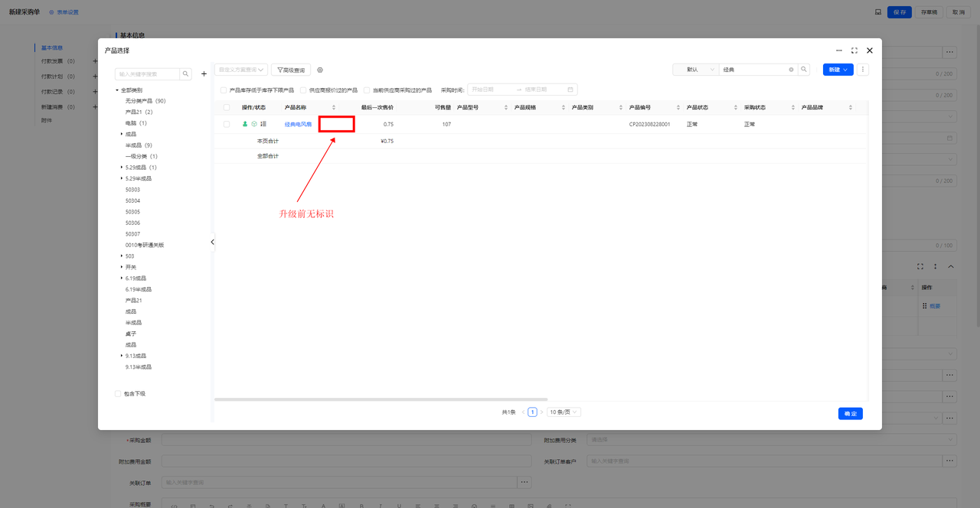Click the category tree search magnifier icon

(186, 74)
